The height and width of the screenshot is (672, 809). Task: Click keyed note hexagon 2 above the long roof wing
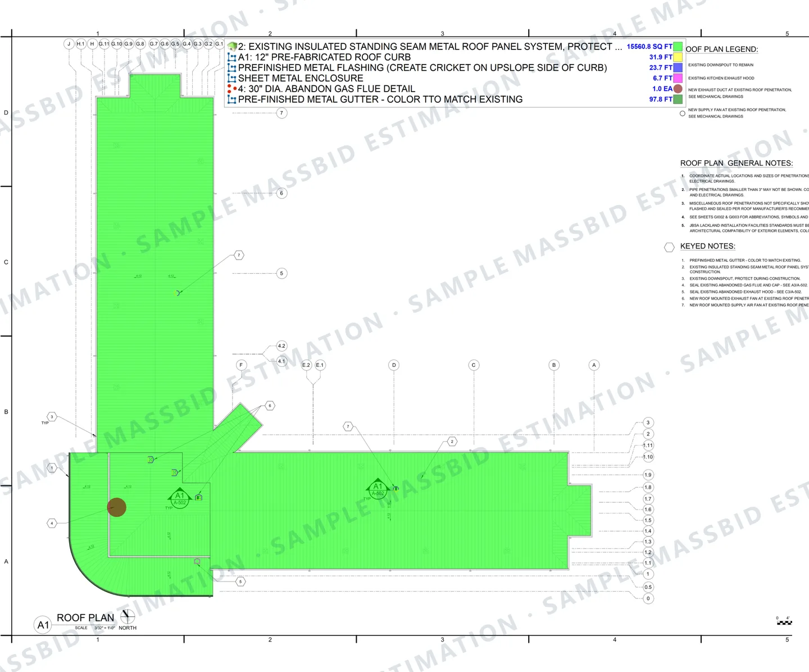(x=452, y=442)
